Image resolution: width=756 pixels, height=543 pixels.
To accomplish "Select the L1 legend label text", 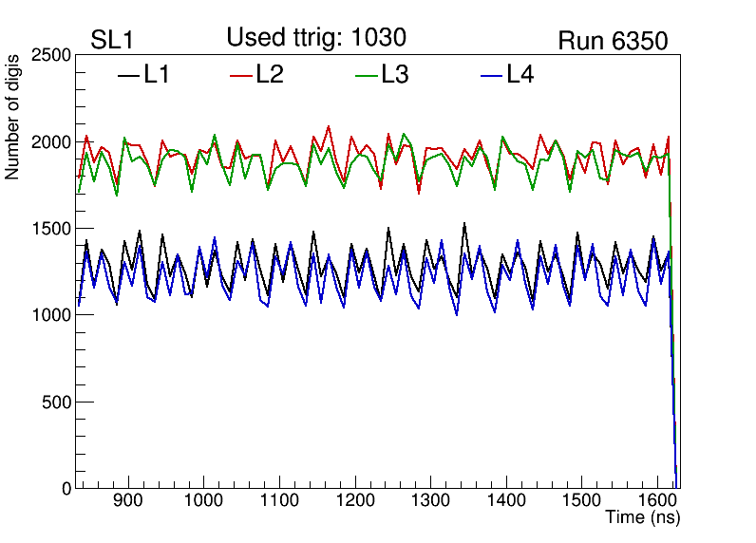I will point(157,75).
